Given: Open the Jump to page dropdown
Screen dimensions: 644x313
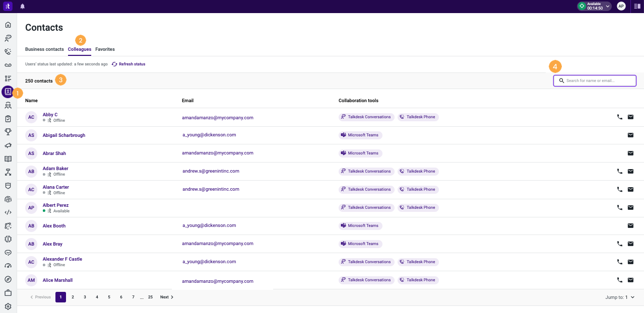Looking at the screenshot, I should coord(620,297).
